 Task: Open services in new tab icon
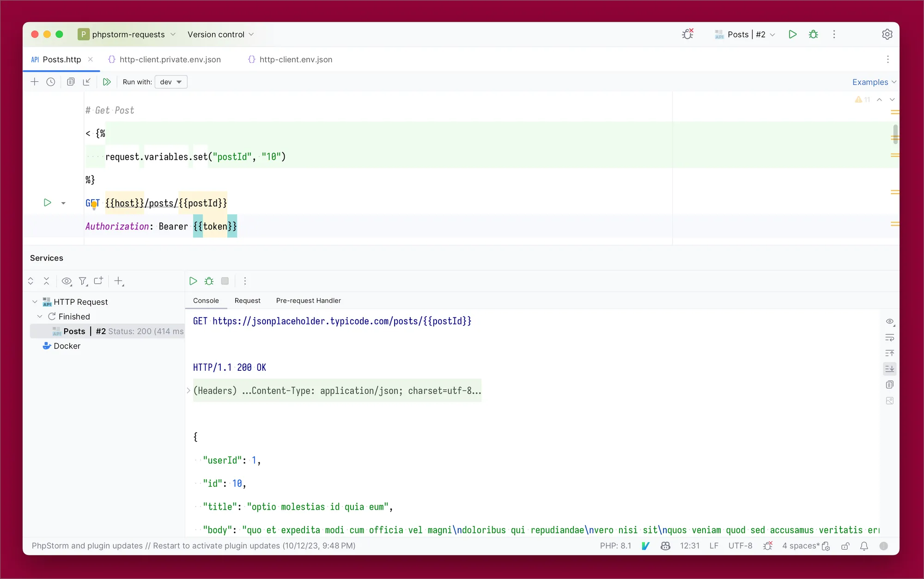98,281
